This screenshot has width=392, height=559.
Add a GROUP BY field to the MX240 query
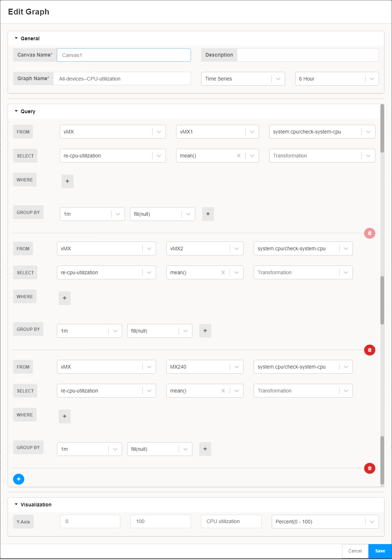[x=205, y=449]
